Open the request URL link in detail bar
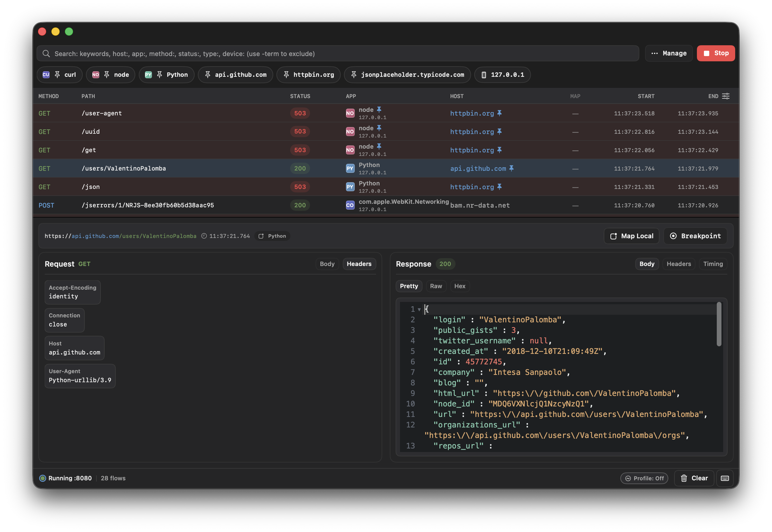Viewport: 772px width, 532px height. (x=120, y=236)
